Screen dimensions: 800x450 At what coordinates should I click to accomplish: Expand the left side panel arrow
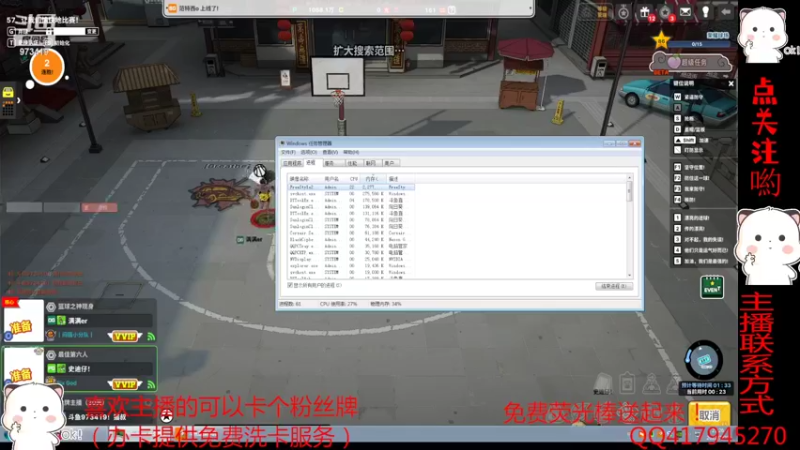click(19, 101)
